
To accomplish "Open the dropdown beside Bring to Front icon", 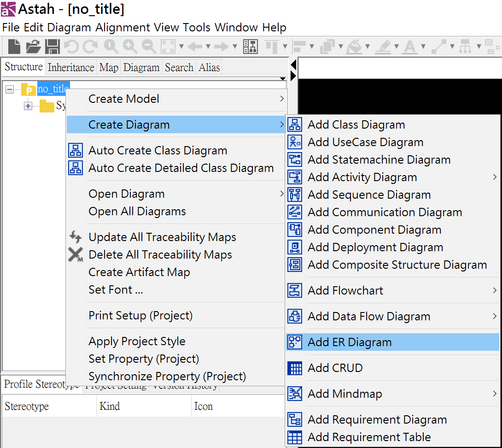I will click(x=341, y=47).
